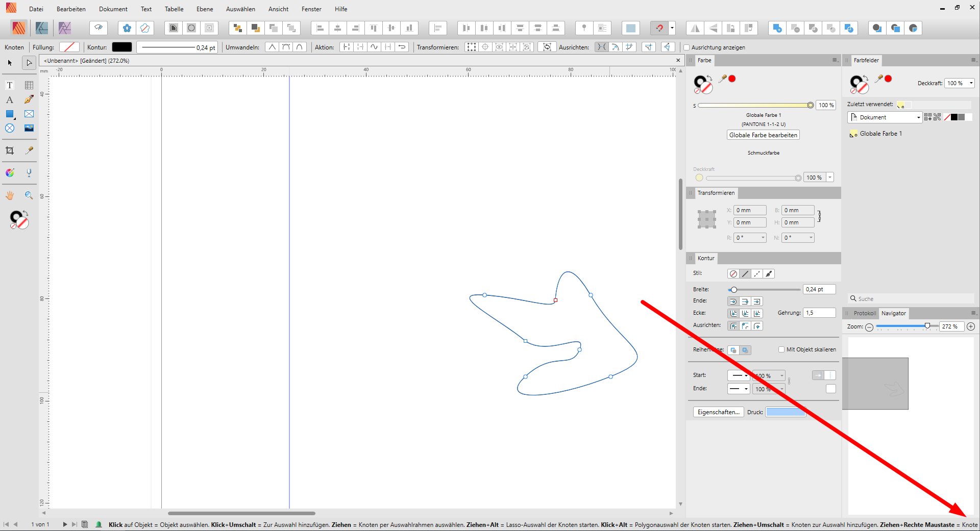This screenshot has width=980, height=531.
Task: Click the Eigenschaften button in Kontur
Action: point(718,412)
